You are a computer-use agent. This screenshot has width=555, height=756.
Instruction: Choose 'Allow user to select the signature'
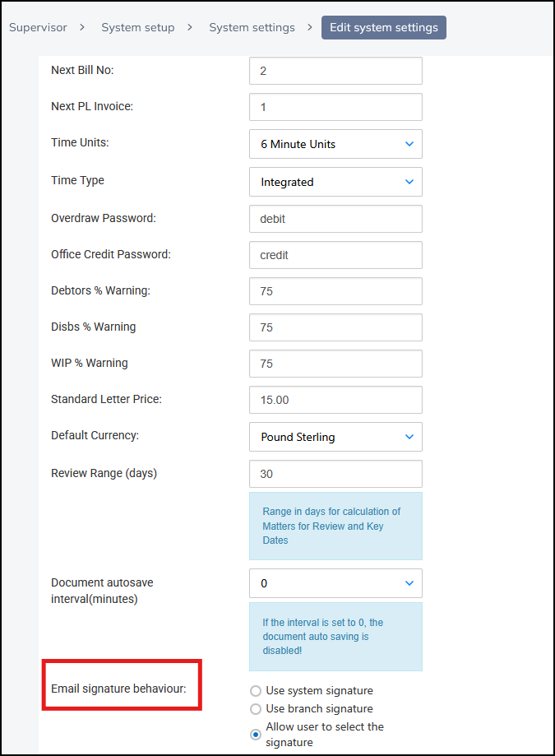[x=256, y=734]
